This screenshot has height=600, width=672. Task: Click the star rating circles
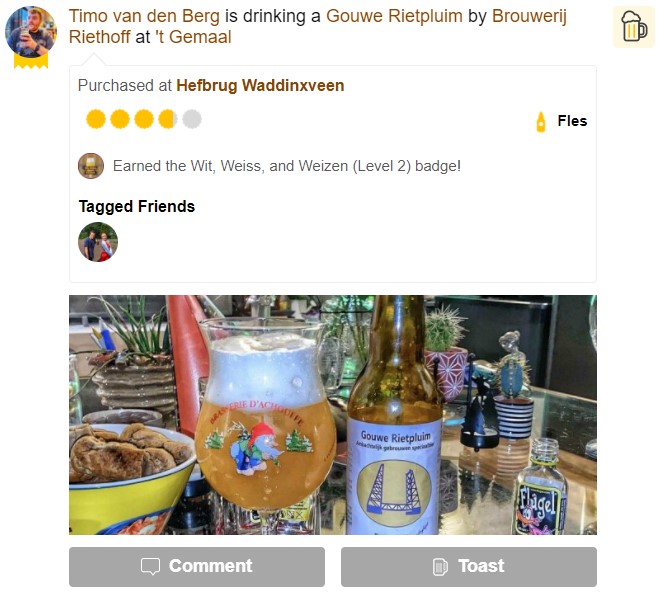tap(144, 119)
